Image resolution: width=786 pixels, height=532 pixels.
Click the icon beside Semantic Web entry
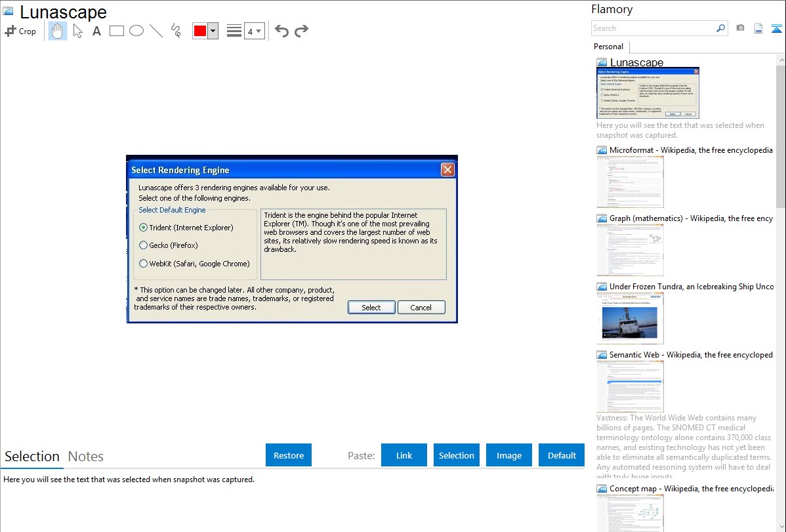click(602, 355)
